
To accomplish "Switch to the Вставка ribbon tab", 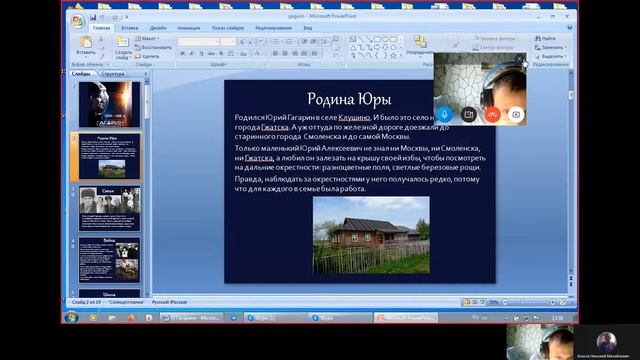I will 130,28.
